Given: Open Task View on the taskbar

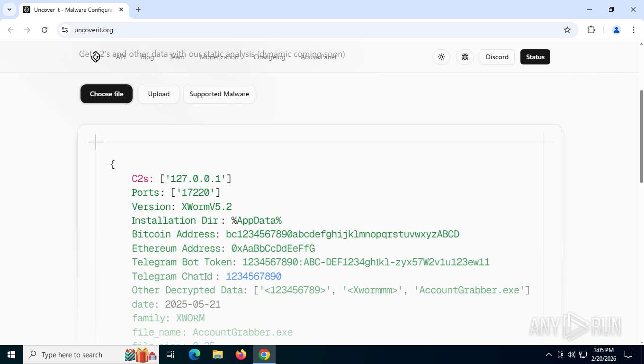Looking at the screenshot, I should pyautogui.click(x=170, y=355).
